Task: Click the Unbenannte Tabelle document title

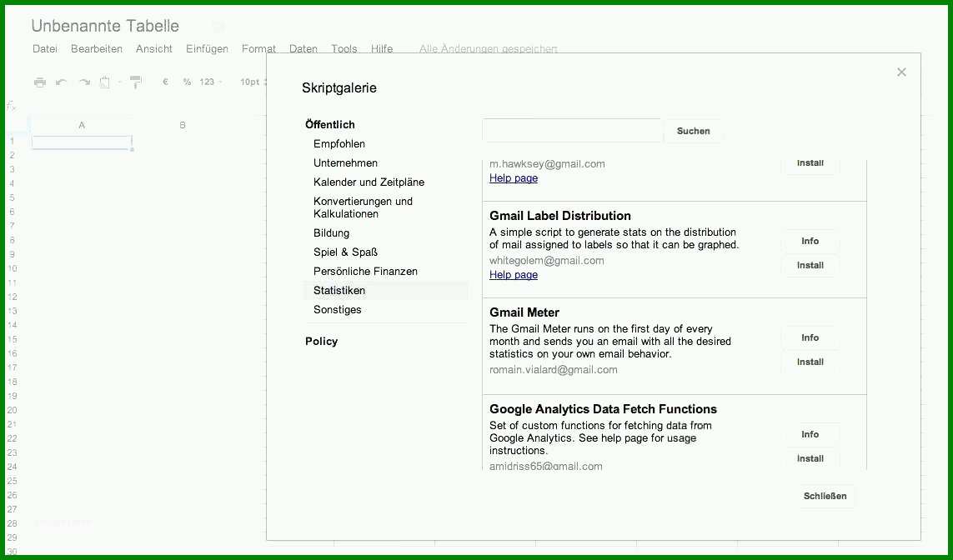Action: click(x=105, y=26)
